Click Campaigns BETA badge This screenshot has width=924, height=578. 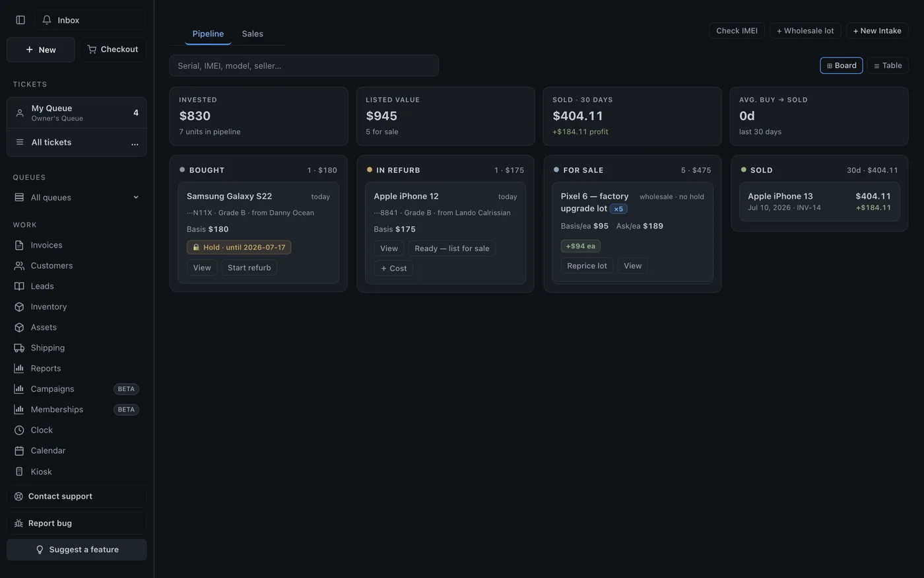coord(126,389)
